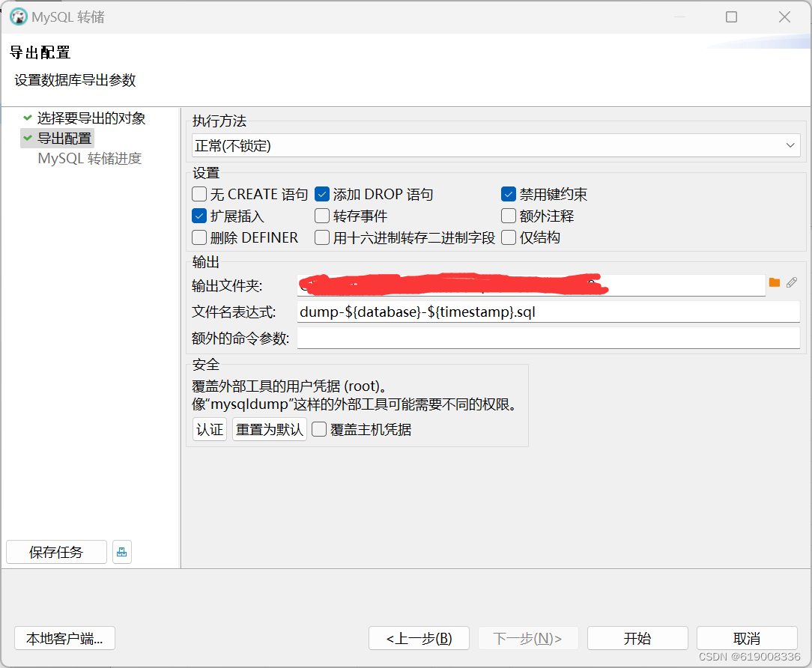Click the 文件名表达式 input field

point(548,312)
